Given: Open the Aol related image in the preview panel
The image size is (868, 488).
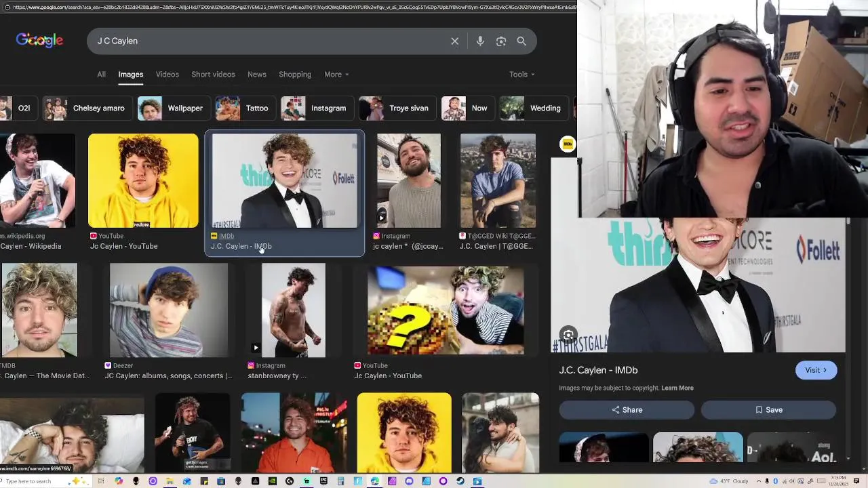Looking at the screenshot, I should [x=791, y=447].
